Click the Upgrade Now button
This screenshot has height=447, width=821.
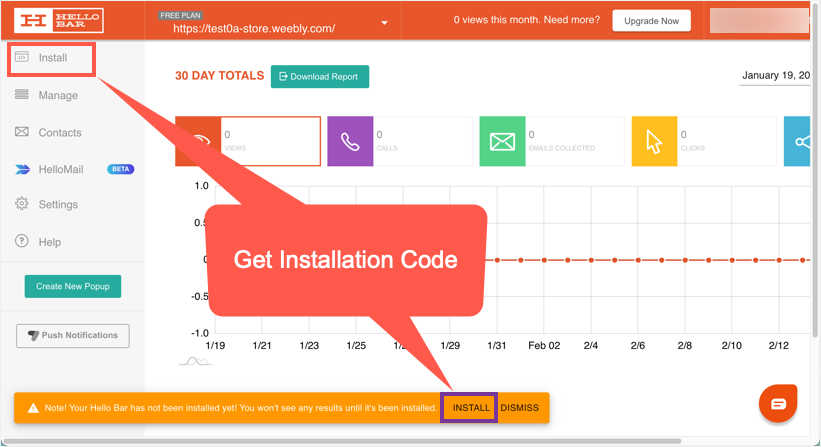click(x=651, y=21)
